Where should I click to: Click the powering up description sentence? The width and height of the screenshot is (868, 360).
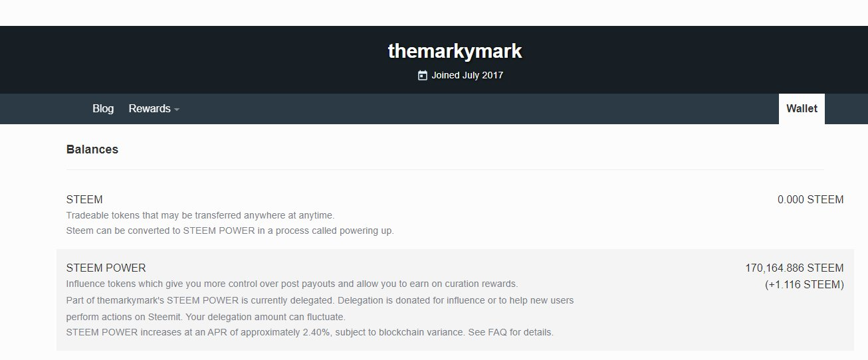[x=230, y=231]
